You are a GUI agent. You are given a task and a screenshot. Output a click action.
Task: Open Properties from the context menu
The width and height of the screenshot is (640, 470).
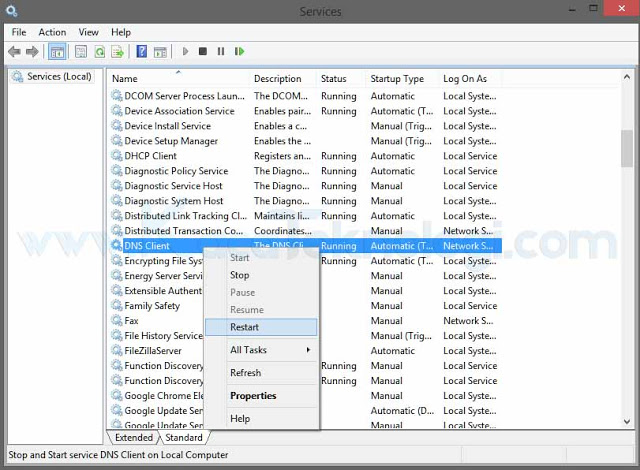click(x=253, y=395)
